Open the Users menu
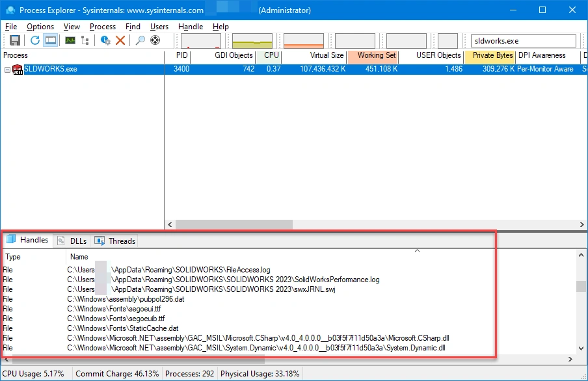Screen dimensions: 588x381 (x=159, y=27)
